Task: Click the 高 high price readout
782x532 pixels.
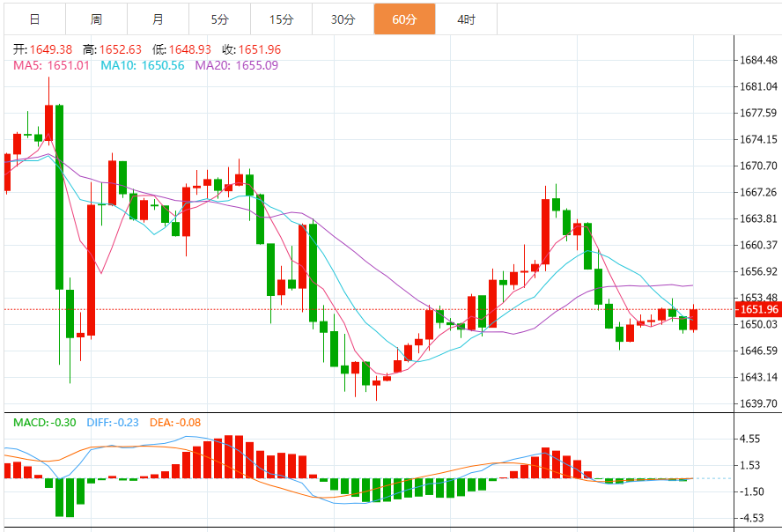Action: 112,49
